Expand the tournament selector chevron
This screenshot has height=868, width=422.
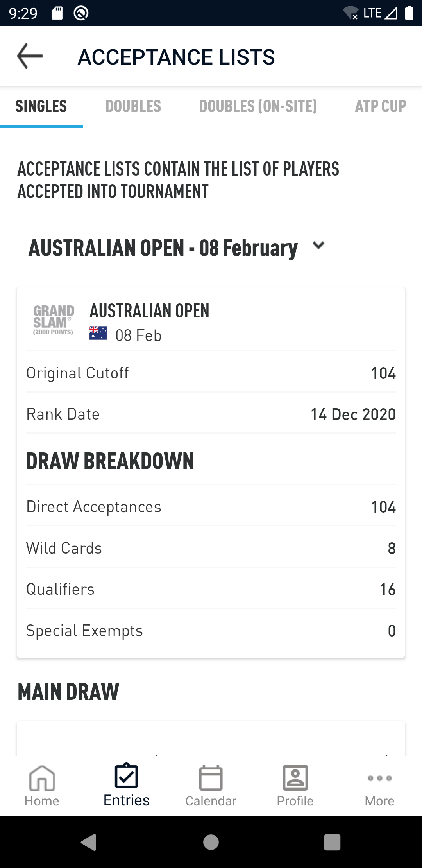pyautogui.click(x=318, y=246)
